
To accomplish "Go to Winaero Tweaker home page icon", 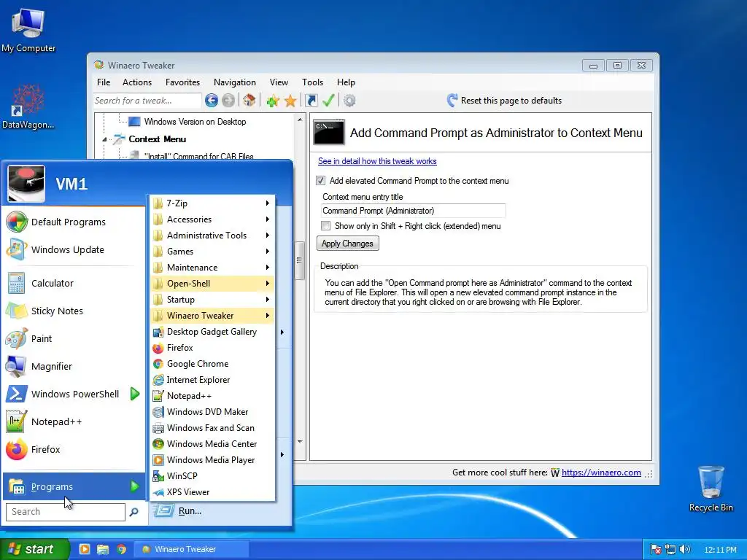I will coord(249,101).
